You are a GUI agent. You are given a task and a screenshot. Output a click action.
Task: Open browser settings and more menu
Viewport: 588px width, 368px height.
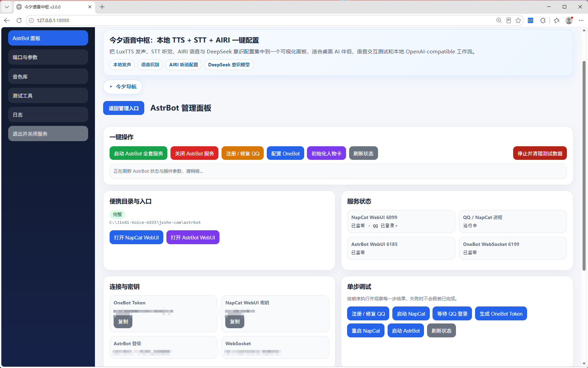point(581,20)
